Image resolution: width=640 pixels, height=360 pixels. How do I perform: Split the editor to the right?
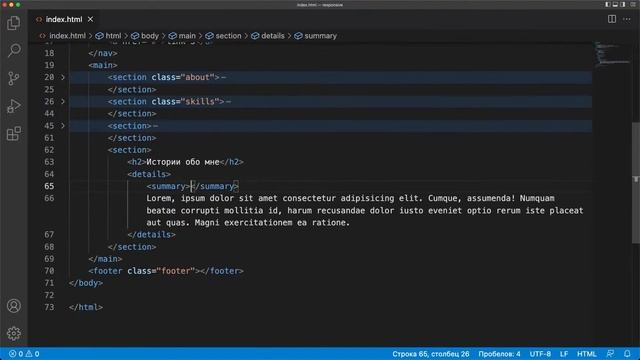click(x=611, y=19)
